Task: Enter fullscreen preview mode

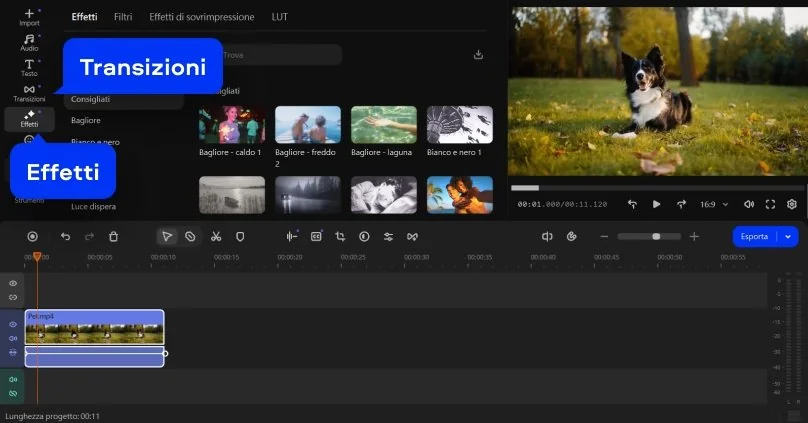Action: (770, 204)
